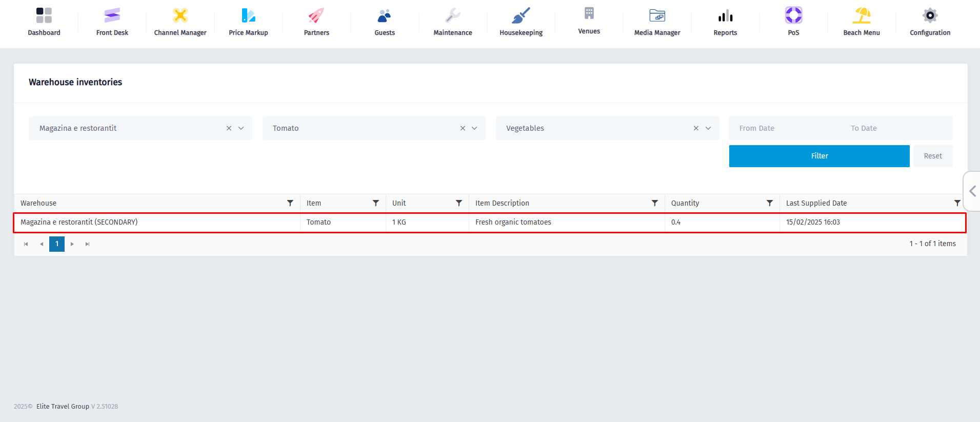
Task: Open the Beach Menu umbrella icon
Action: [861, 16]
